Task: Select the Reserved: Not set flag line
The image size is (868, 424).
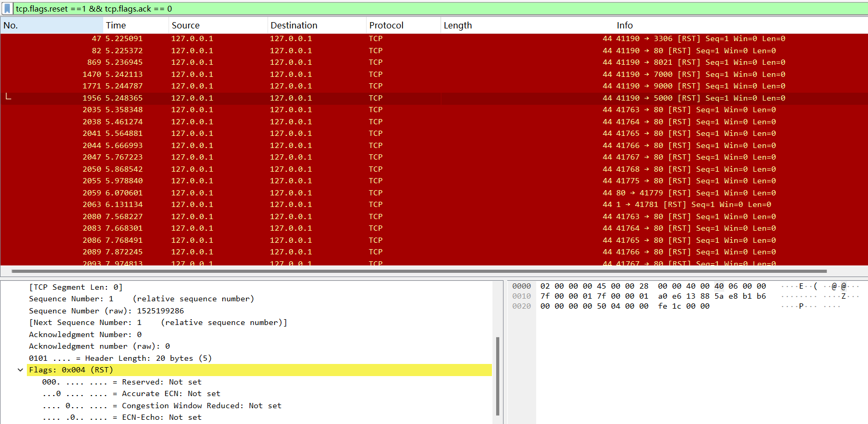Action: pyautogui.click(x=122, y=382)
